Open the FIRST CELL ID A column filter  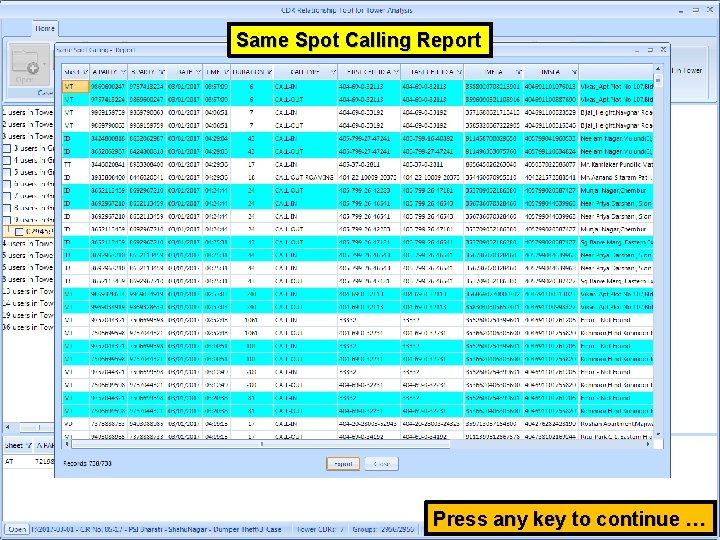click(x=396, y=72)
